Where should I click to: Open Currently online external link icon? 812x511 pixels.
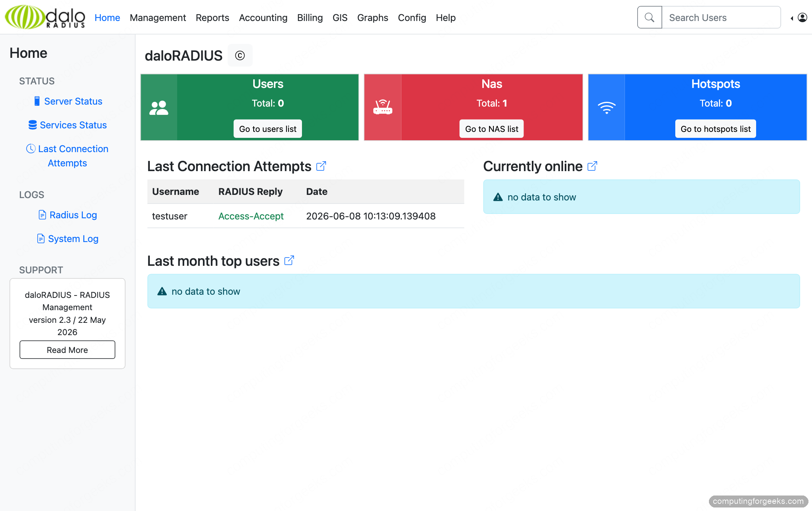[592, 166]
